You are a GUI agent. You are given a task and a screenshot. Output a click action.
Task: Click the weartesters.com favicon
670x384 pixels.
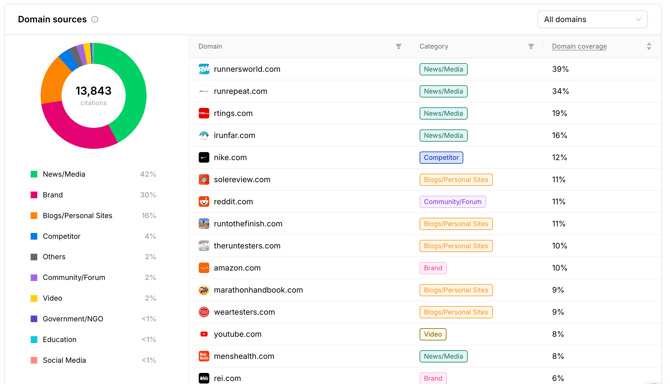204,312
